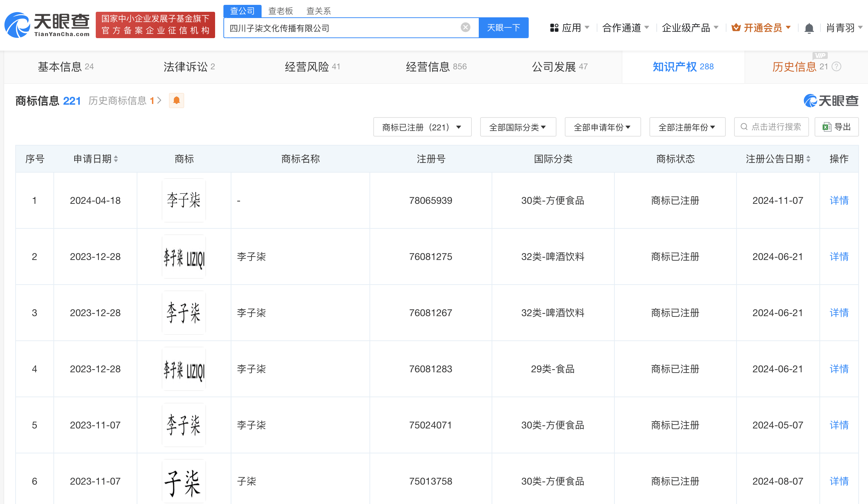Click the orange trademark monitoring bell icon
The width and height of the screenshot is (868, 504).
(x=176, y=101)
